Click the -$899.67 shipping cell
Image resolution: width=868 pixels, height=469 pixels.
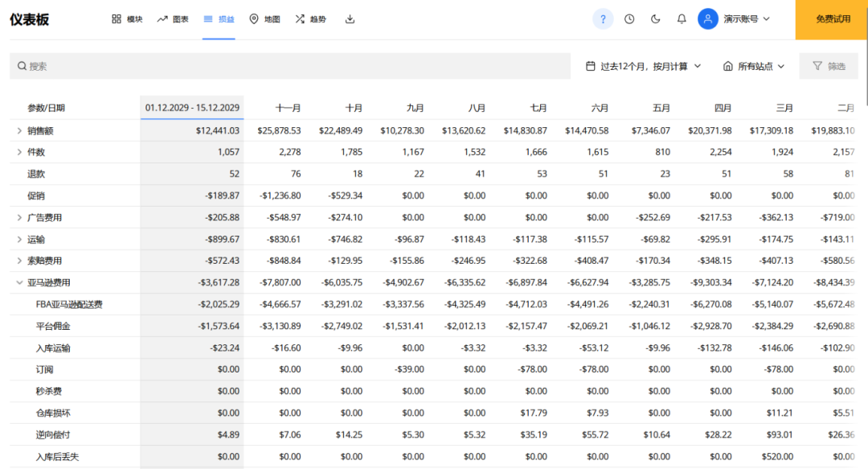223,240
